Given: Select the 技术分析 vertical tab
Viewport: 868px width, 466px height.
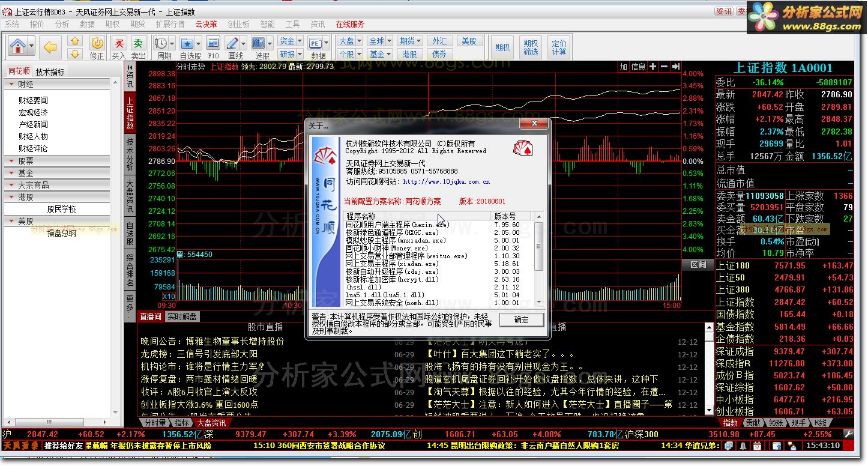Looking at the screenshot, I should pyautogui.click(x=130, y=154).
